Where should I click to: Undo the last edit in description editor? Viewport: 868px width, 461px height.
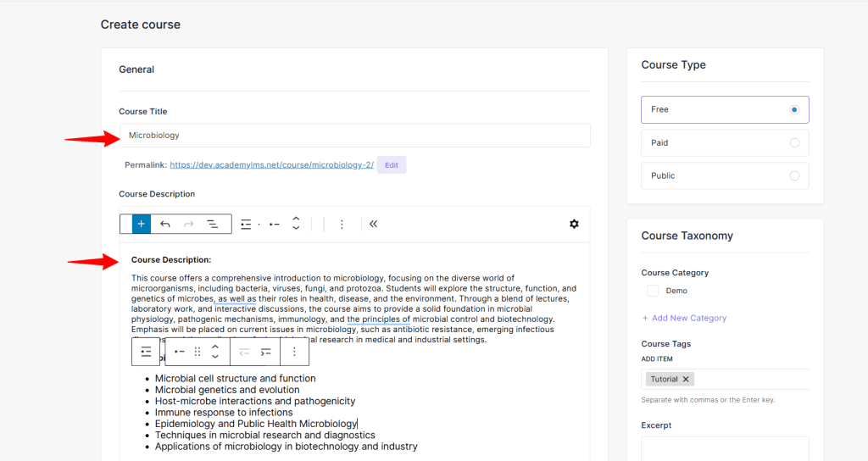[x=165, y=224]
